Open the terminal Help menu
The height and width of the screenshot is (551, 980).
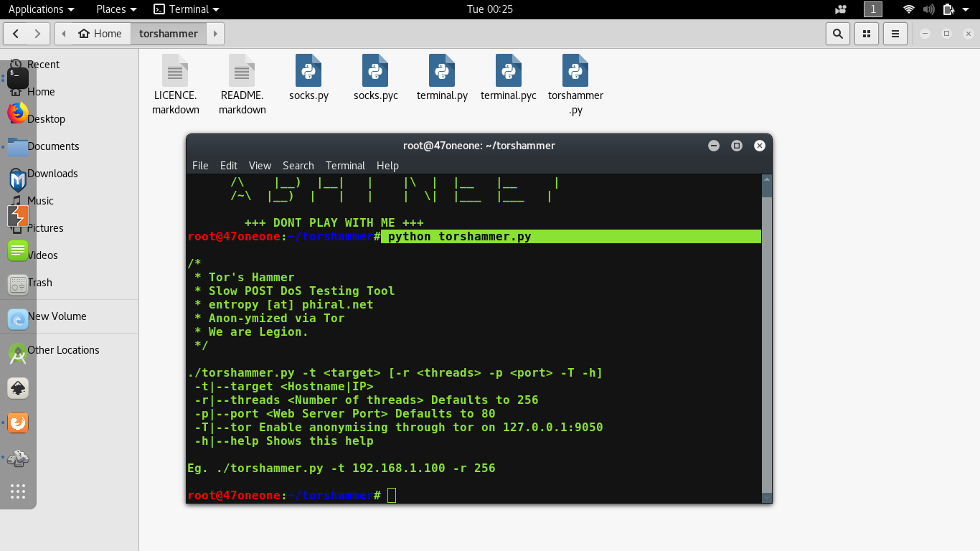[x=387, y=166]
